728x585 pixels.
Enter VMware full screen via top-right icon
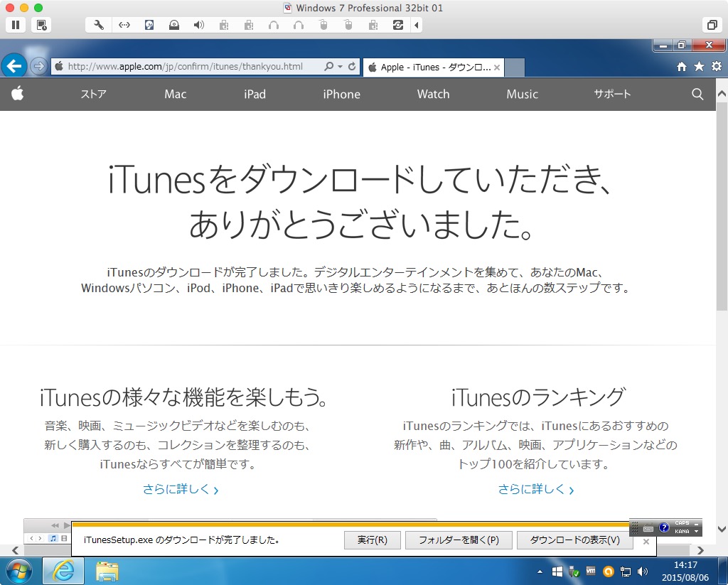(712, 25)
